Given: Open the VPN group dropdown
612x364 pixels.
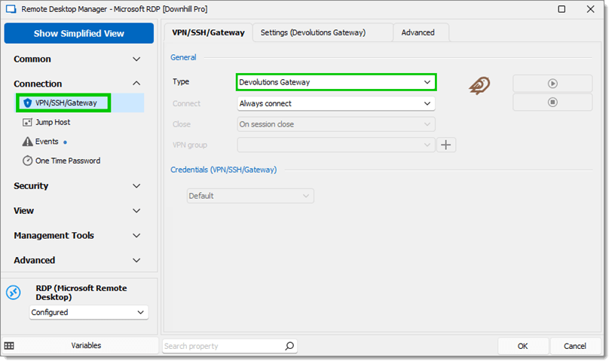Looking at the screenshot, I should click(336, 145).
